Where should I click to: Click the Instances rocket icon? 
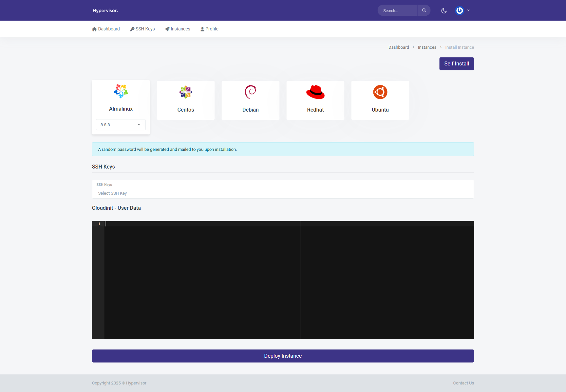[167, 29]
